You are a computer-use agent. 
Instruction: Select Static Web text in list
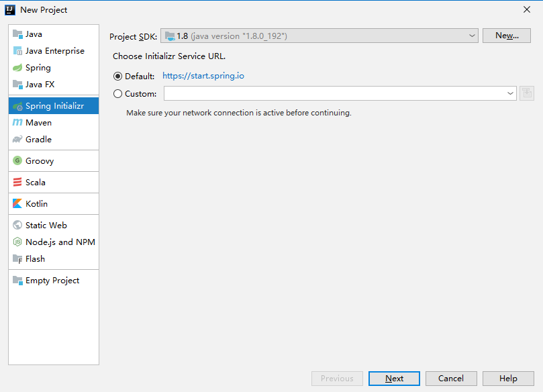46,225
